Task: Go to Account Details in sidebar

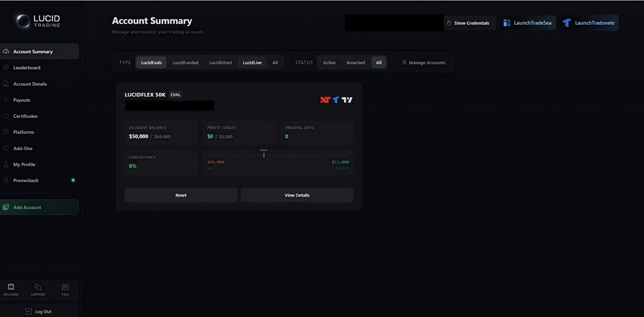Action: [39, 84]
